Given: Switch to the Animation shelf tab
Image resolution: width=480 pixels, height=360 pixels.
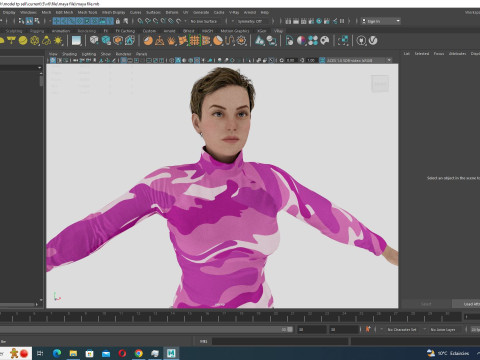Looking at the screenshot, I should click(x=61, y=31).
